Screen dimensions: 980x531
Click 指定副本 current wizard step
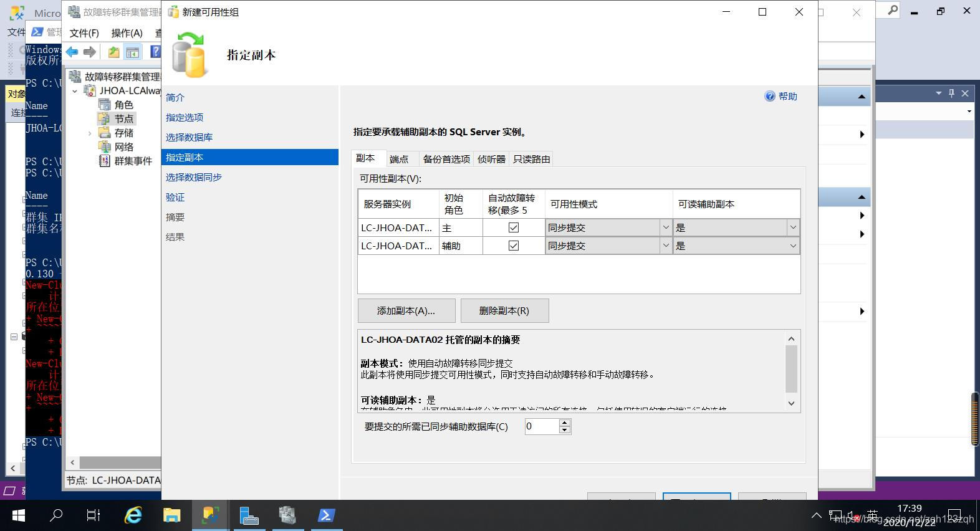click(x=250, y=157)
